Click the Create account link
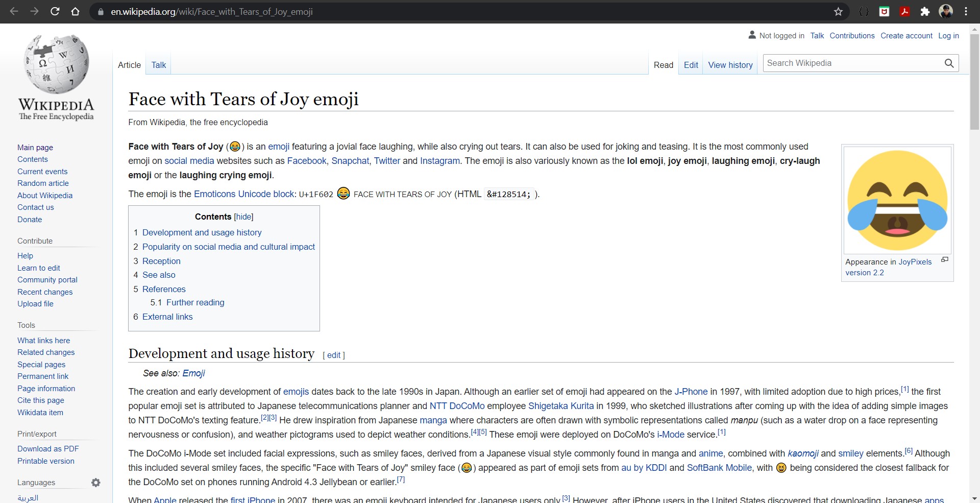 tap(906, 36)
